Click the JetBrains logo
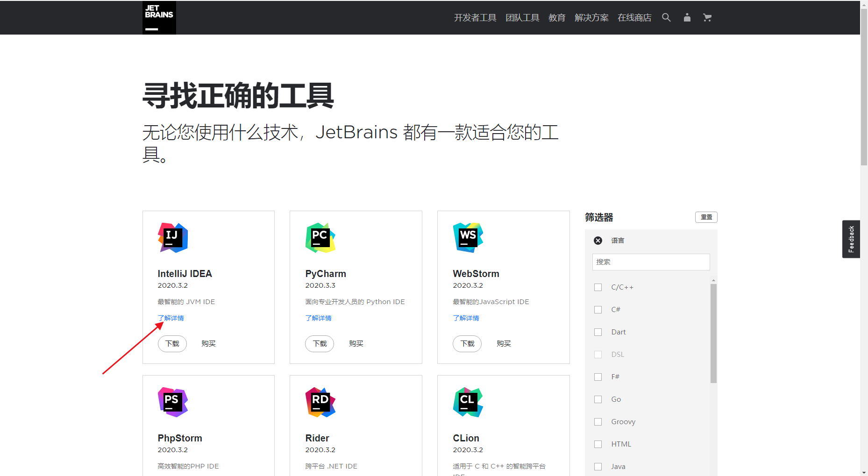Viewport: 868px width, 476px height. tap(159, 18)
